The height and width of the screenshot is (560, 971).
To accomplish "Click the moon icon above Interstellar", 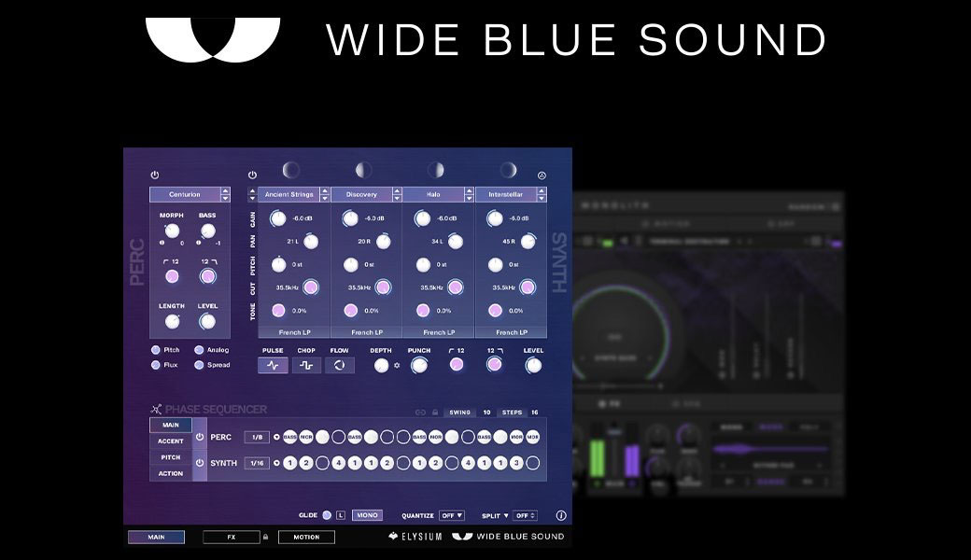I will [x=509, y=170].
